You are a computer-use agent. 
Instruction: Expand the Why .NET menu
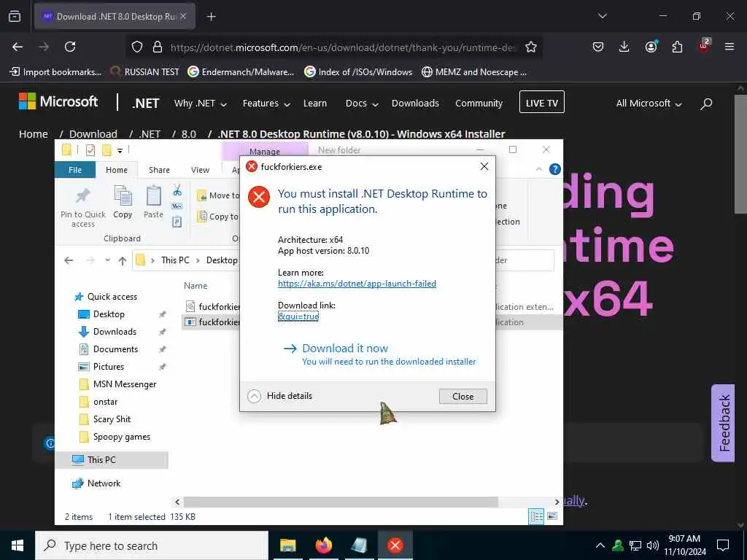point(200,104)
